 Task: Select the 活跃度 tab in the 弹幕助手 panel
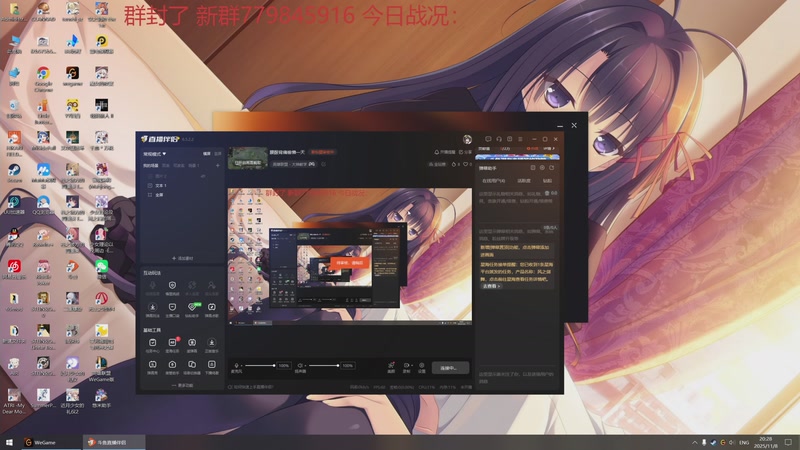coord(524,181)
